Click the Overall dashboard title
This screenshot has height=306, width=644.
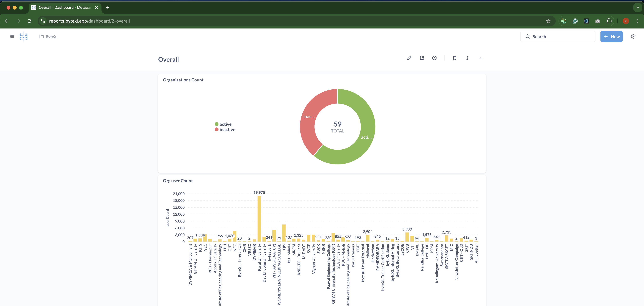tap(169, 60)
